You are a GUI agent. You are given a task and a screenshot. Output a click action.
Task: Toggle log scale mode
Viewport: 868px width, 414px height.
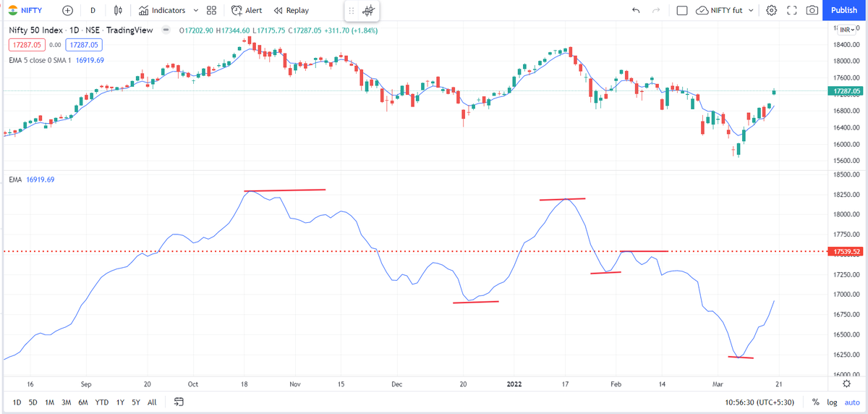coord(832,402)
